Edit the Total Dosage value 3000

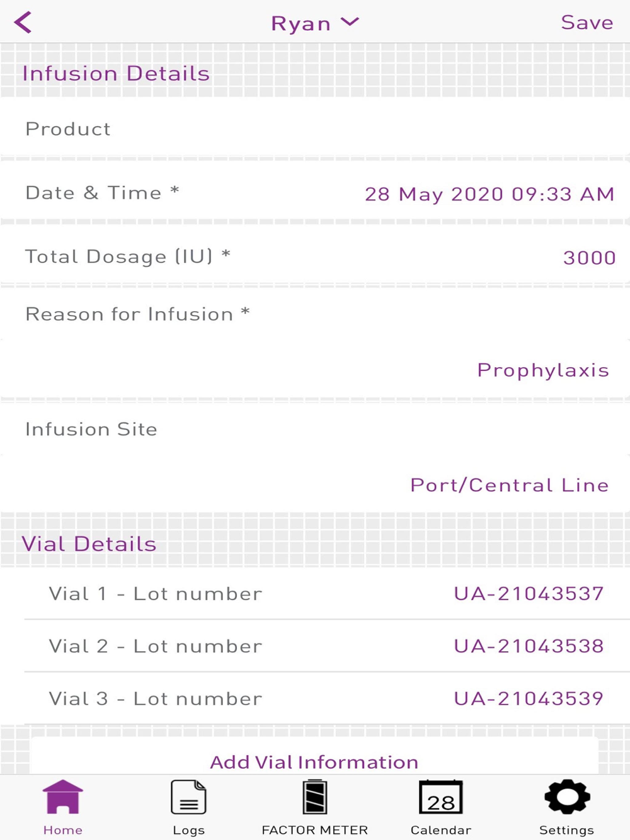pos(589,258)
